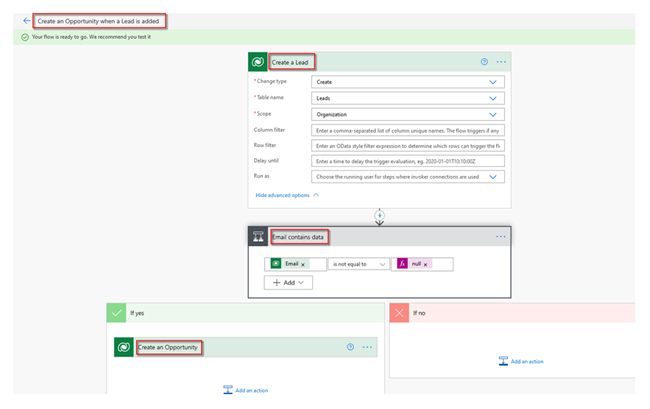Click the Add button in condition
650x409 pixels.
[x=288, y=283]
